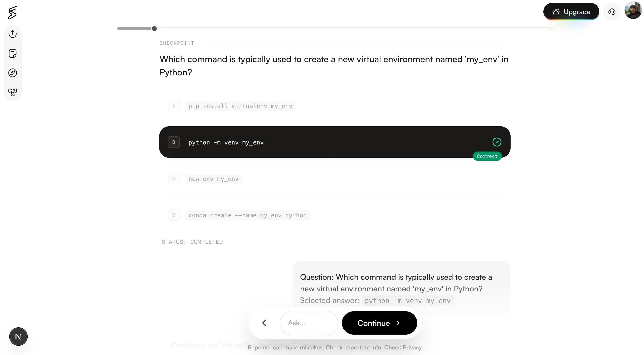The height and width of the screenshot is (355, 644).
Task: Open the Check Privacy link
Action: [x=403, y=347]
